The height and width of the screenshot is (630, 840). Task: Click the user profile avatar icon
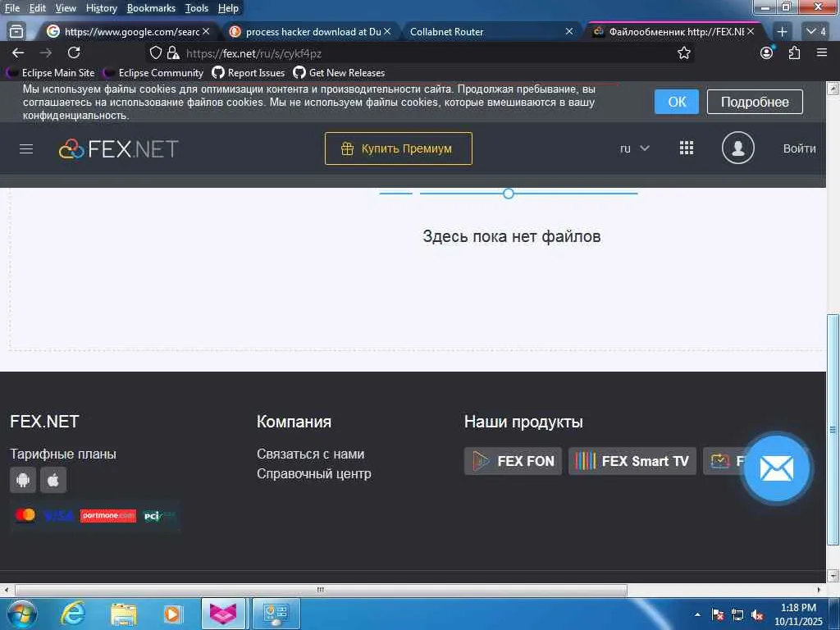click(x=737, y=148)
